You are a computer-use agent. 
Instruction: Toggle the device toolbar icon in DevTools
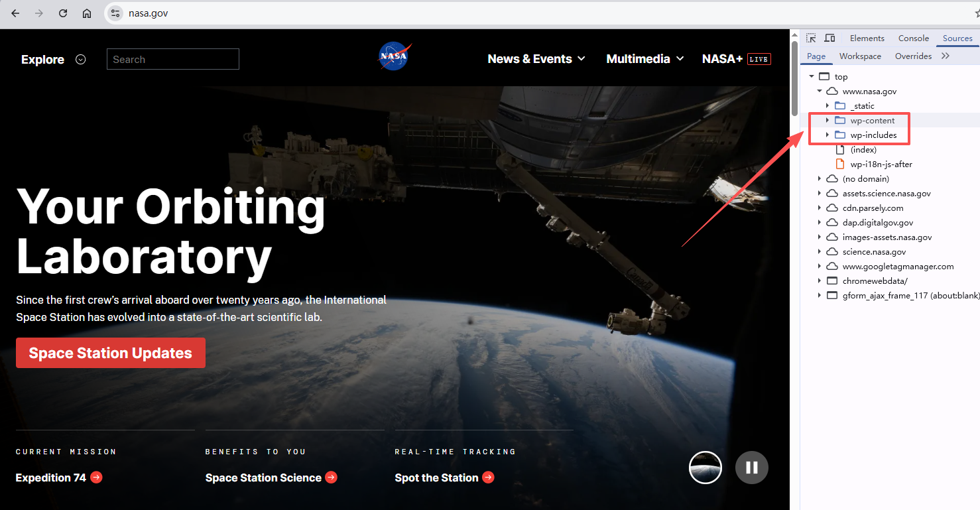[x=829, y=38]
